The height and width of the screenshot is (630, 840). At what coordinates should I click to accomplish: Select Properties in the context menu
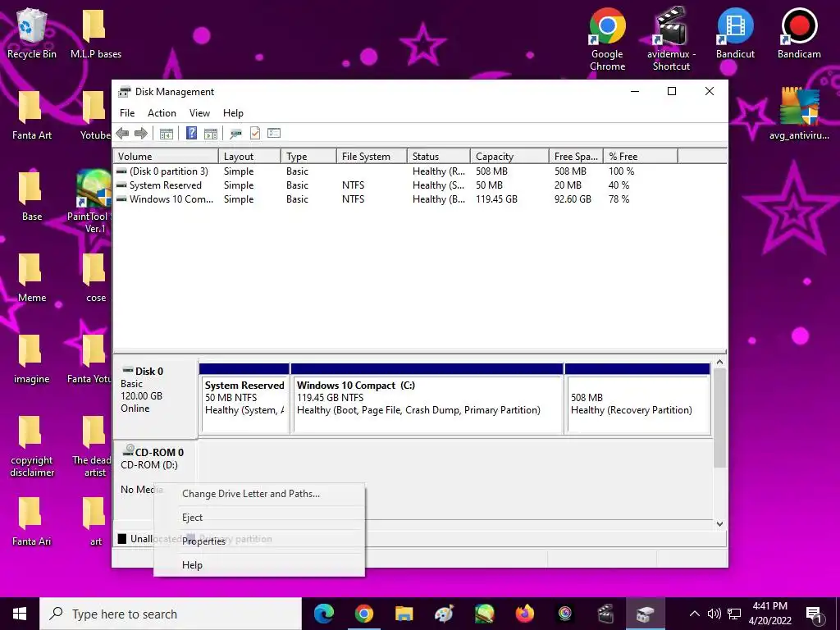coord(259,541)
